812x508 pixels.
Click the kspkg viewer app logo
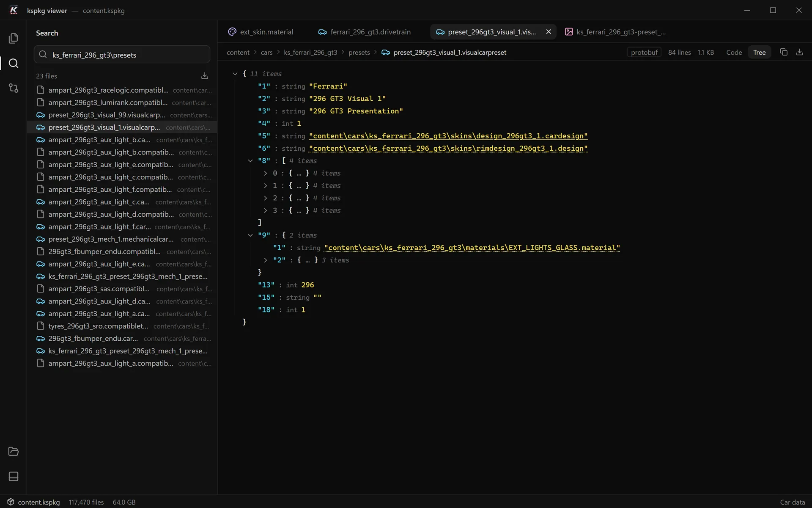pyautogui.click(x=14, y=10)
